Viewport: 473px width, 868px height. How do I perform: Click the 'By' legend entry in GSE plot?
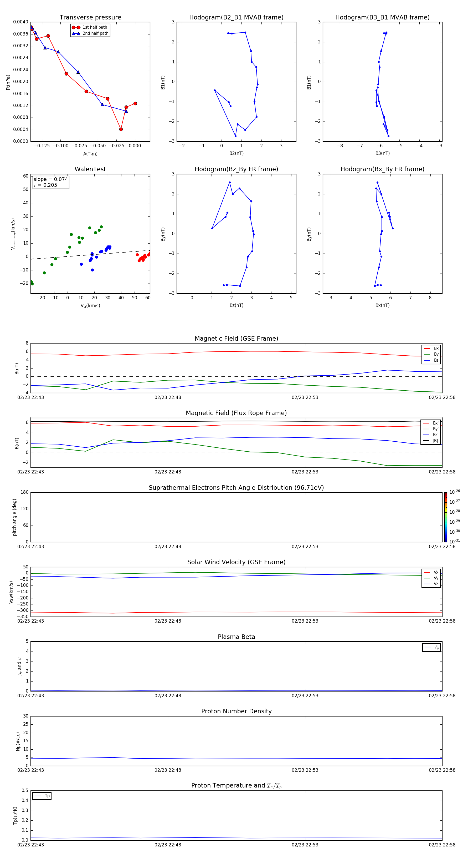(431, 354)
